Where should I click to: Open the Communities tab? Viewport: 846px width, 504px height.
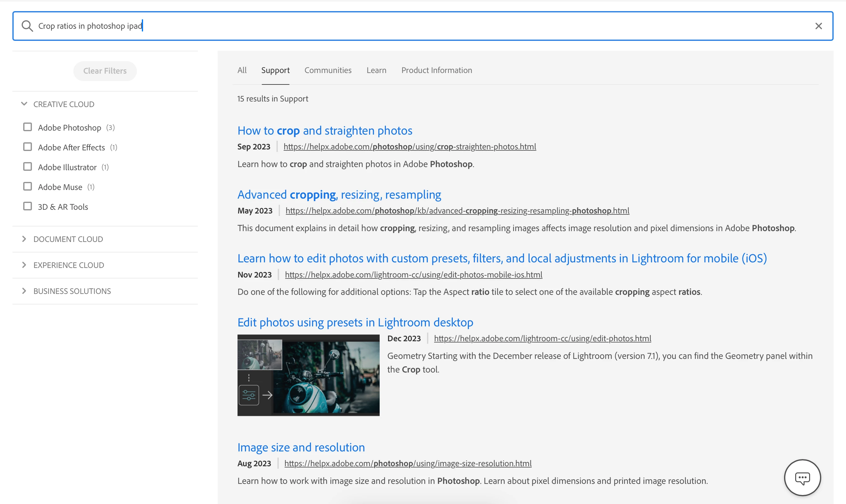[x=328, y=70]
